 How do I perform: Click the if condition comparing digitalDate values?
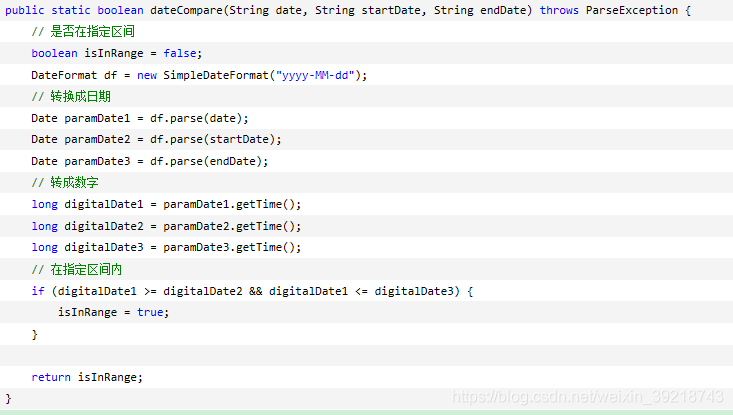[x=252, y=291]
